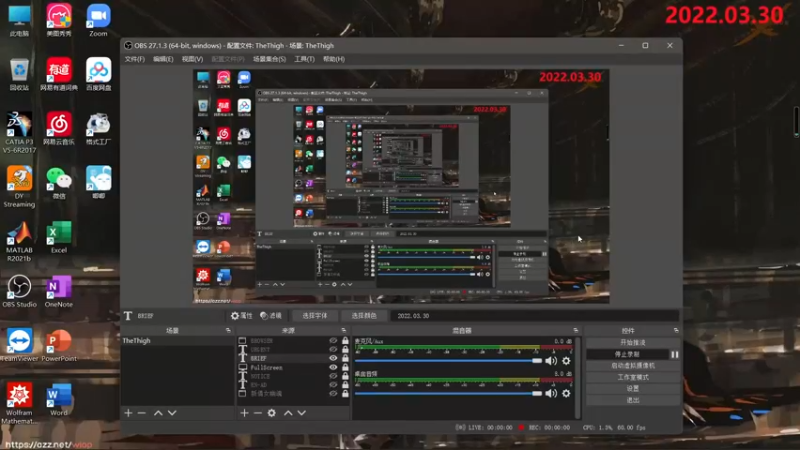The width and height of the screenshot is (800, 450).
Task: Mute the 桌面音频 speaker icon
Action: 551,393
